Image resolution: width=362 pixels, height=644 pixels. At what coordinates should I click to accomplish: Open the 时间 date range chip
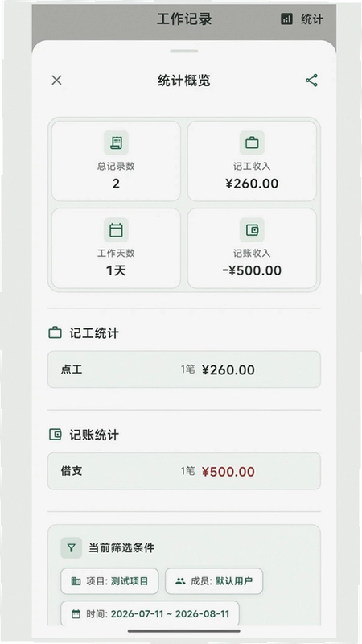coord(150,614)
